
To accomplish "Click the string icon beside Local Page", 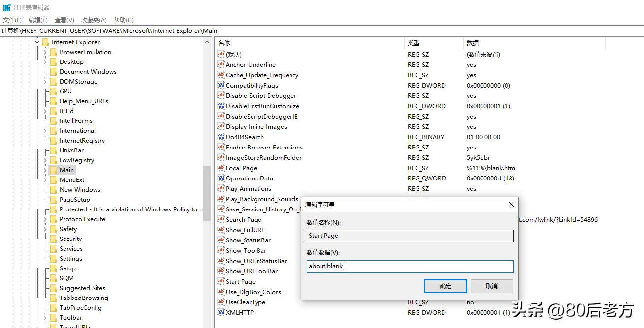I will (221, 168).
